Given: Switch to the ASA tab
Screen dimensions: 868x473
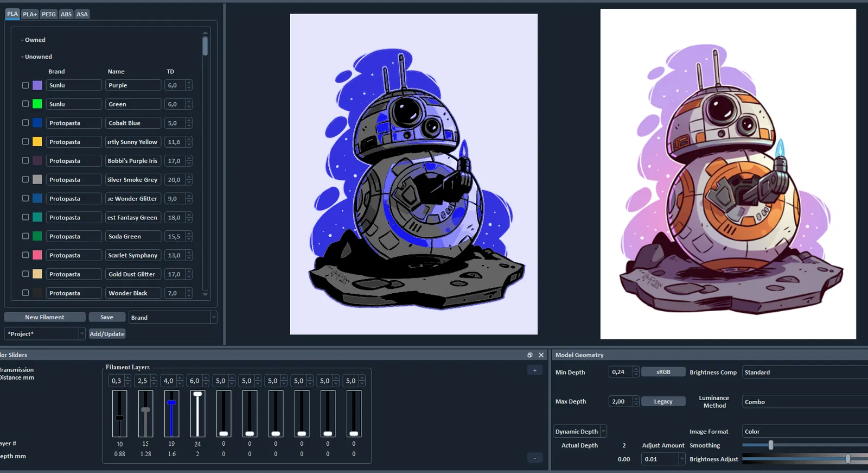Looking at the screenshot, I should [82, 14].
